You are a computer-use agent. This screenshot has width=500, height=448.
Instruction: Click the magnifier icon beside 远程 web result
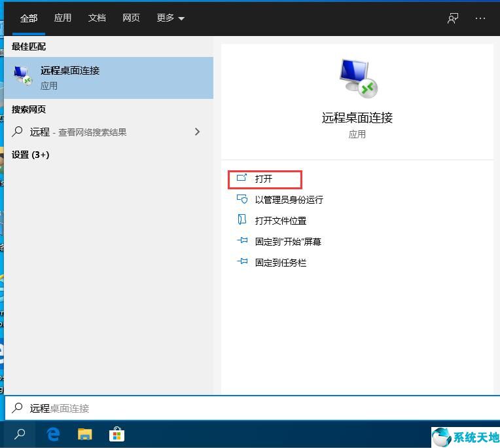17,132
